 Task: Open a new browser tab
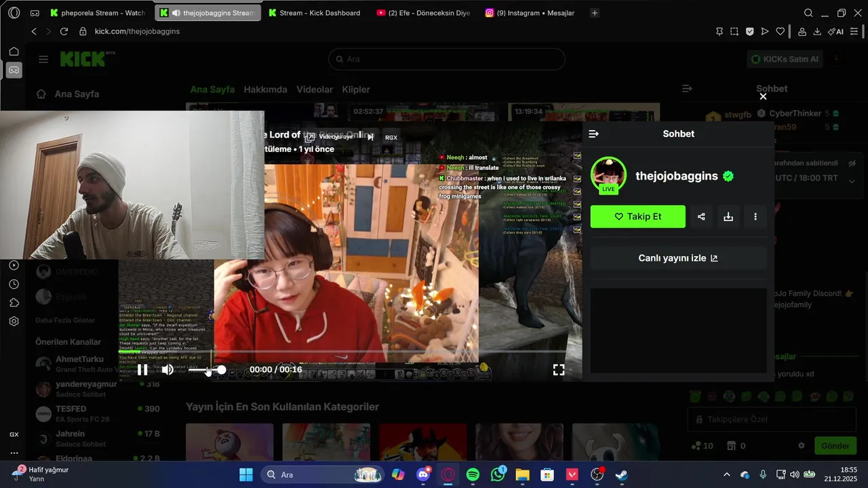pyautogui.click(x=595, y=13)
